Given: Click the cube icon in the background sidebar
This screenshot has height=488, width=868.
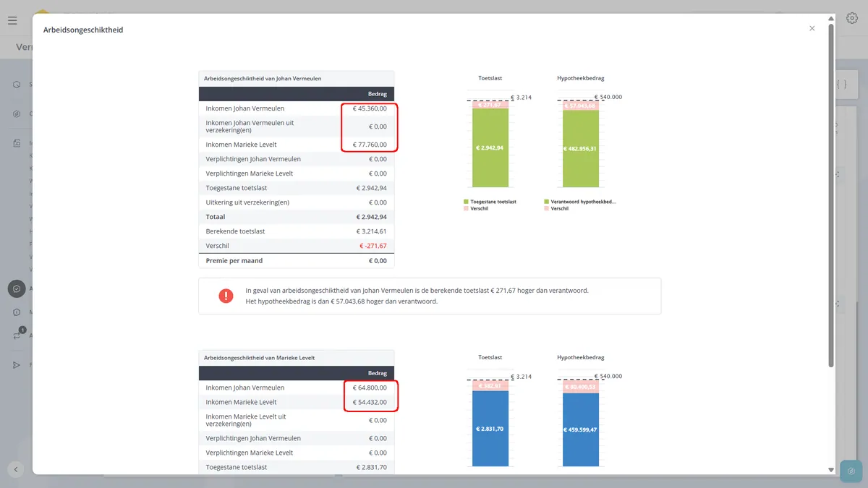Looking at the screenshot, I should [x=17, y=85].
